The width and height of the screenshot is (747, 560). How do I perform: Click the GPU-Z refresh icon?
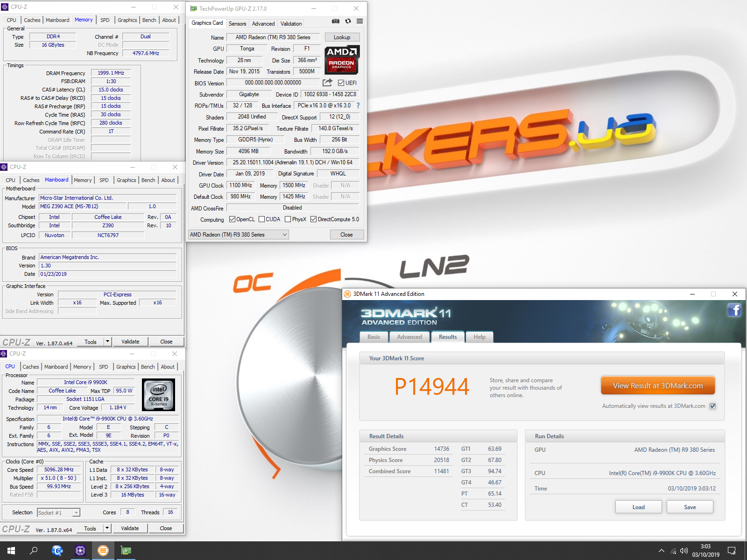(x=348, y=21)
